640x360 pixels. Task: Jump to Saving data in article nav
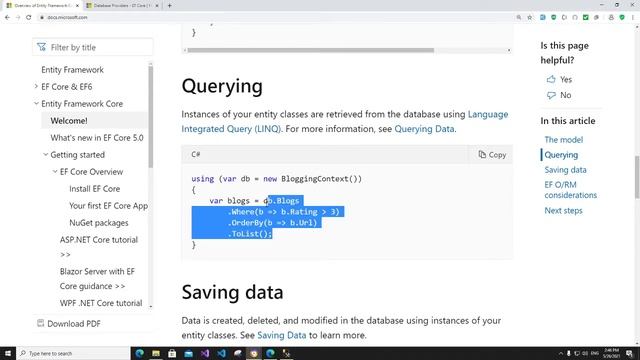[x=565, y=170]
